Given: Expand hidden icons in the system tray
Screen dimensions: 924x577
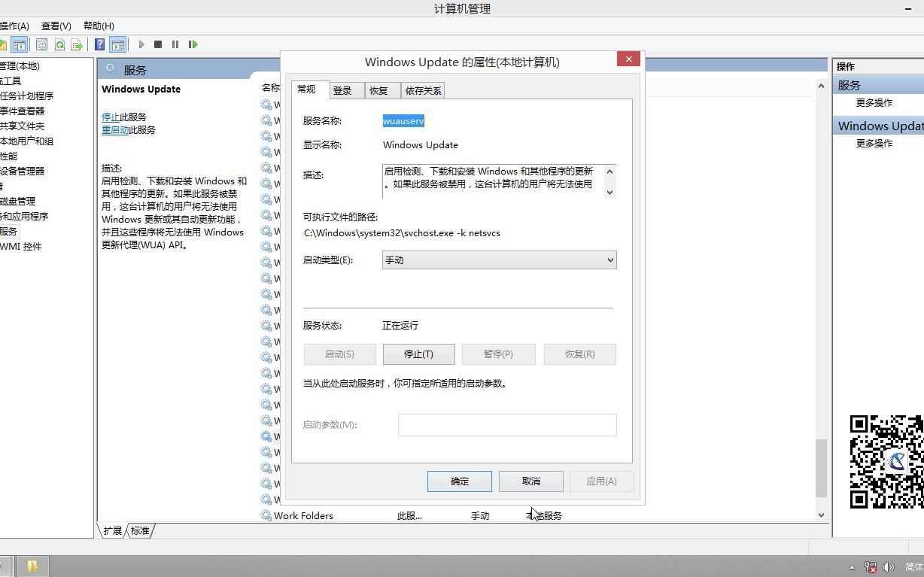Looking at the screenshot, I should click(853, 567).
